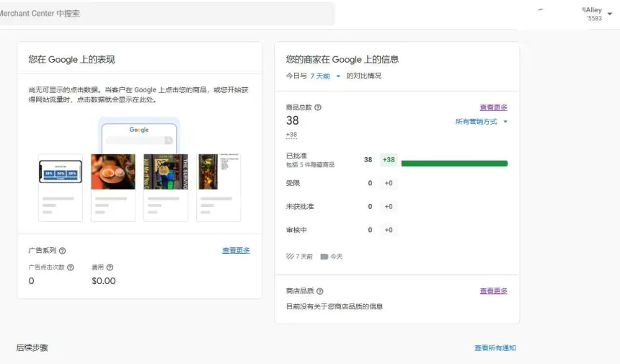Image resolution: width=620 pixels, height=364 pixels.
Task: Select the food bowl product thumbnail
Action: 113,172
